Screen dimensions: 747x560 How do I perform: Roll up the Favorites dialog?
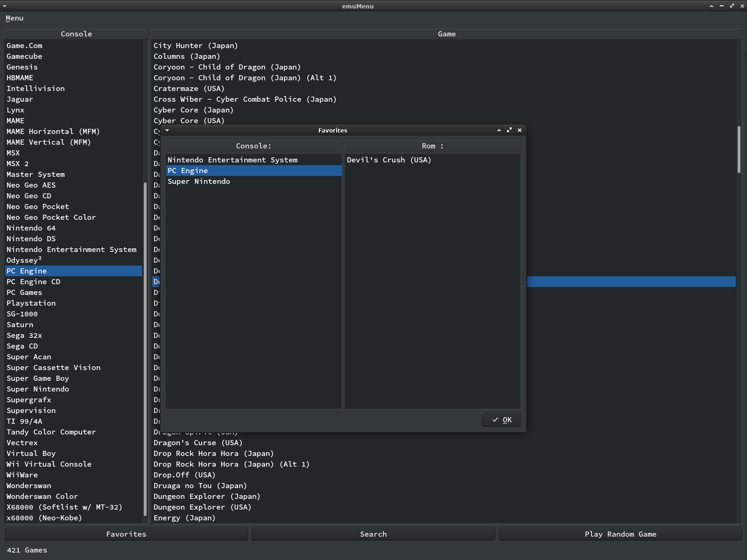(x=499, y=130)
